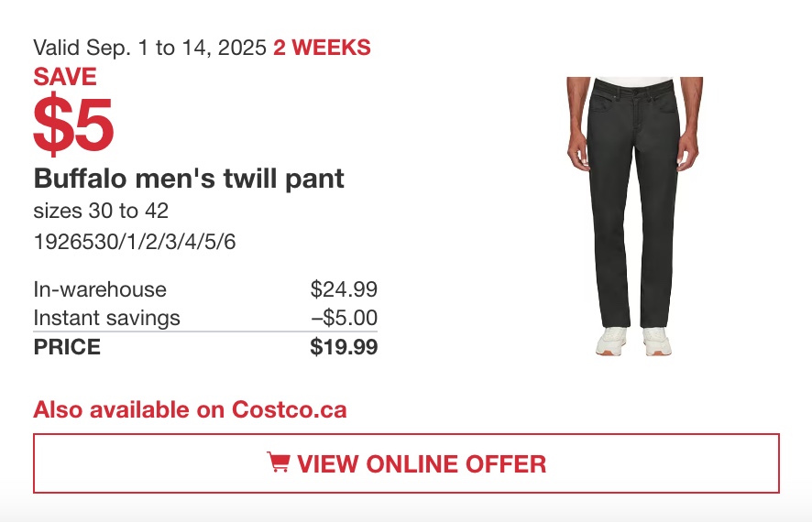Click the In-warehouse label
The image size is (812, 522).
(100, 289)
